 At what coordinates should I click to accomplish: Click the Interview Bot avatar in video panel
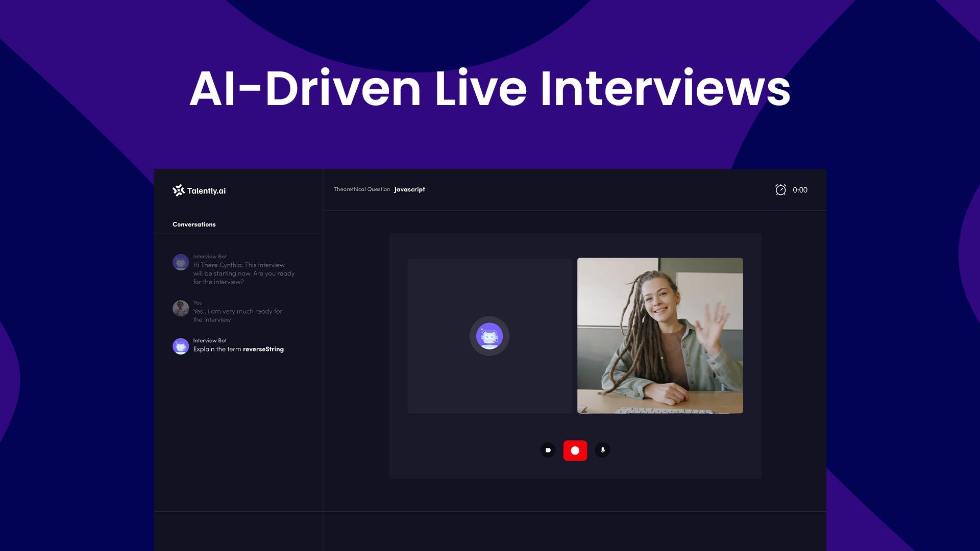point(489,336)
